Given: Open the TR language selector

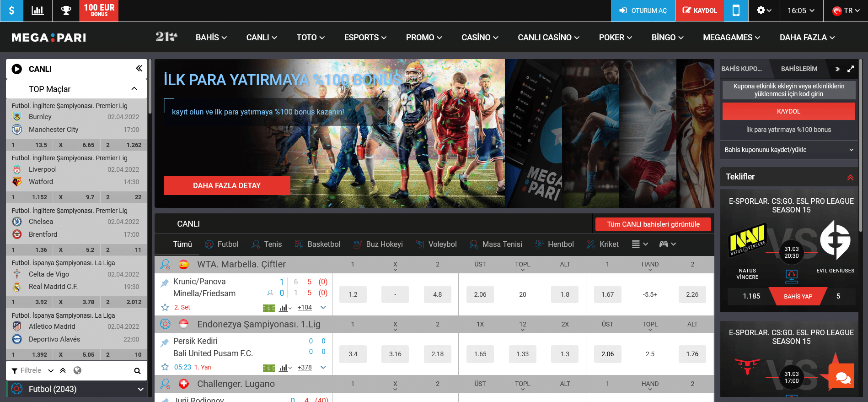Looking at the screenshot, I should click(x=846, y=11).
